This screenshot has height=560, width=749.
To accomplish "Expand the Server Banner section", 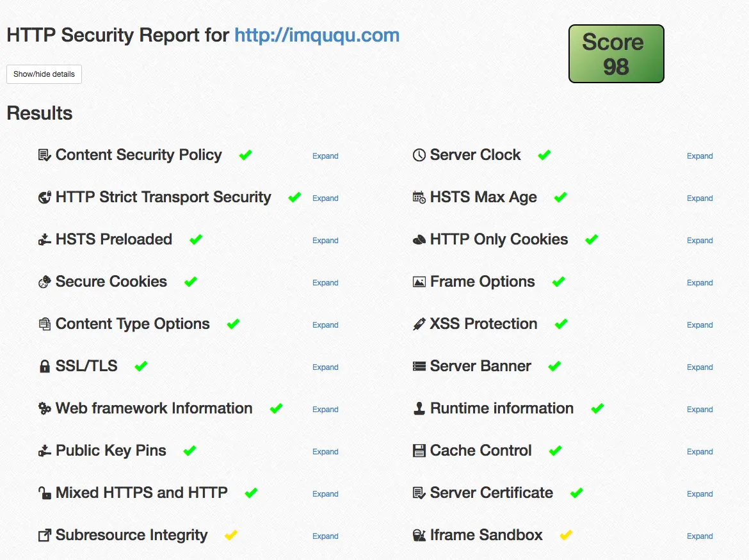I will (x=700, y=367).
